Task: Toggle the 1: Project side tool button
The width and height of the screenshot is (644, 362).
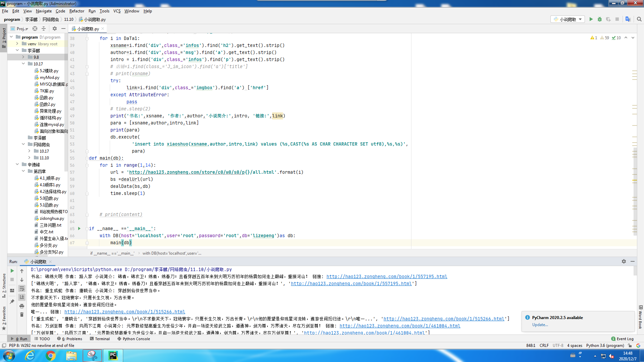Action: pos(4,38)
